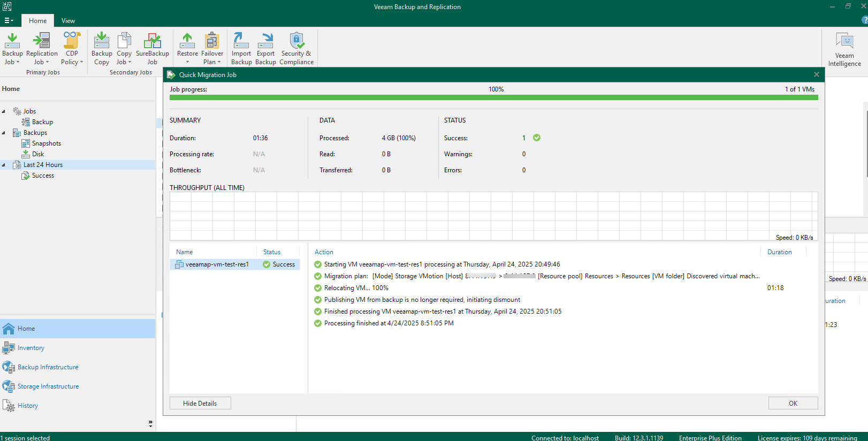Click the application icon in title bar
868x441 pixels.
point(7,6)
